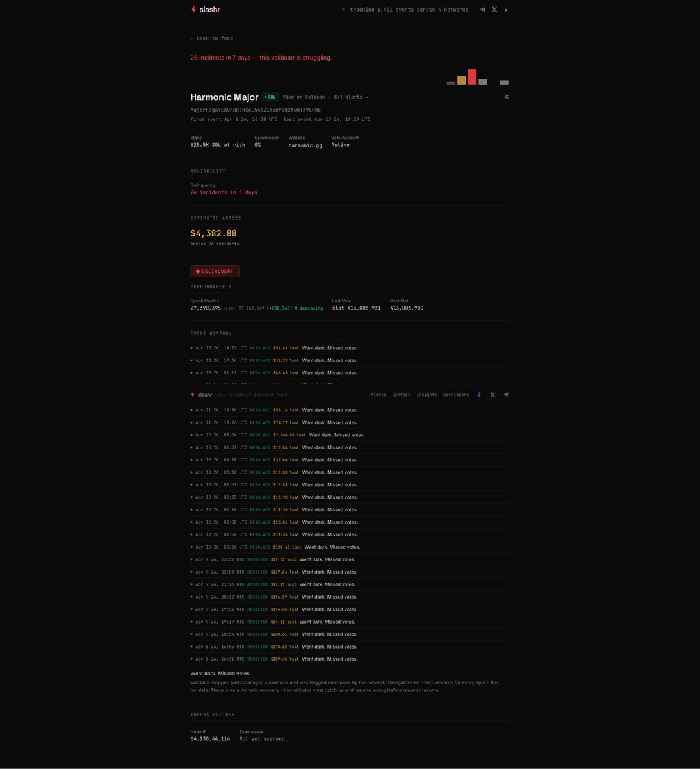Open the Apr 13 26, 19:22 UTC event row
700x769 pixels.
click(350, 348)
